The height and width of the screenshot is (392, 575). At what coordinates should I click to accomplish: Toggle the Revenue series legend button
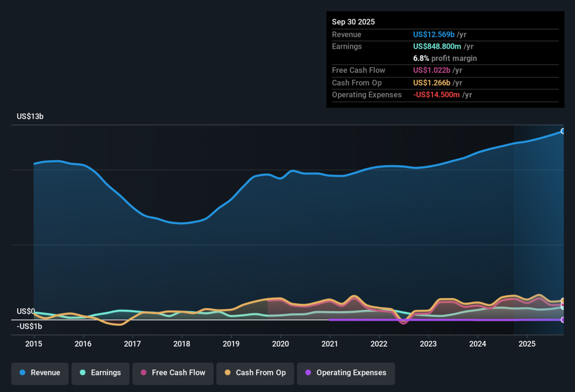(40, 373)
